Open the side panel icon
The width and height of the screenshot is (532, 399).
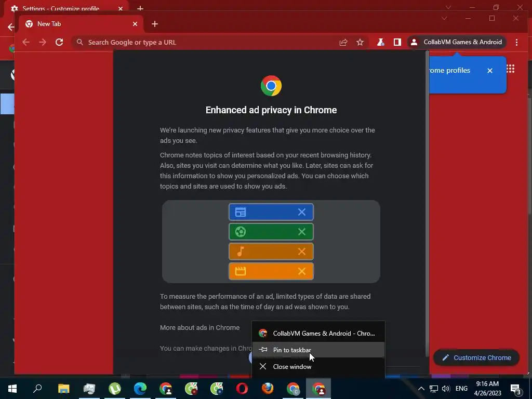click(x=397, y=42)
